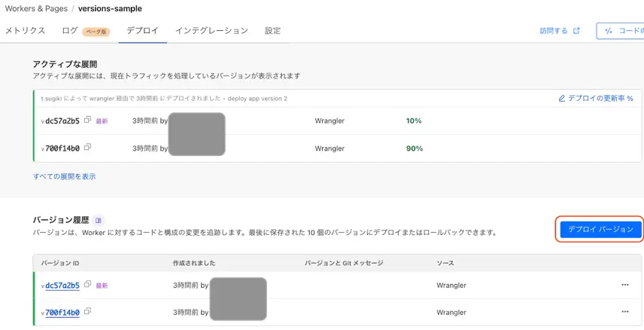
Task: Open the 設定 tab
Action: [272, 31]
